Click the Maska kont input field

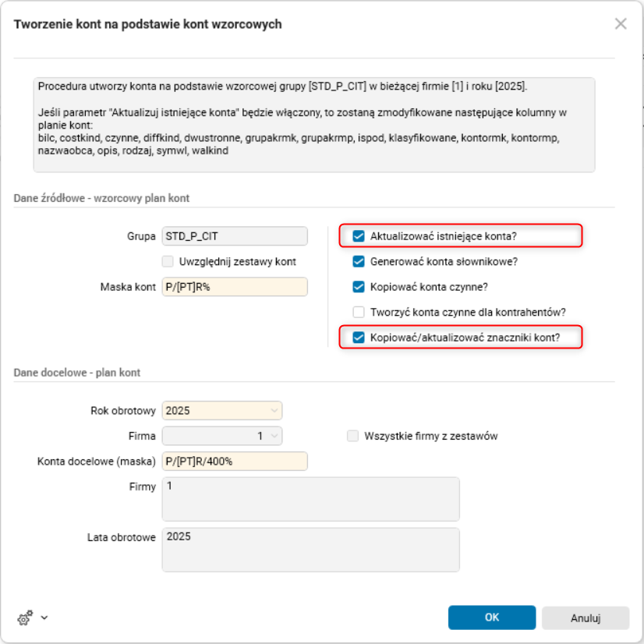coord(234,287)
